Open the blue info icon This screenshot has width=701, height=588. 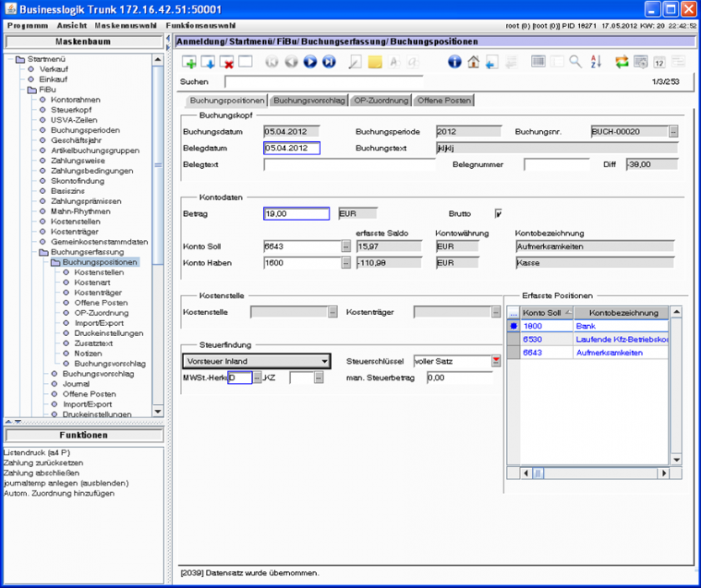454,62
